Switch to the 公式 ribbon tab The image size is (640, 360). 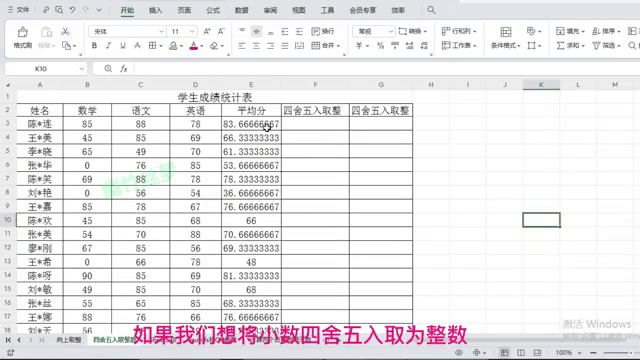(x=213, y=10)
